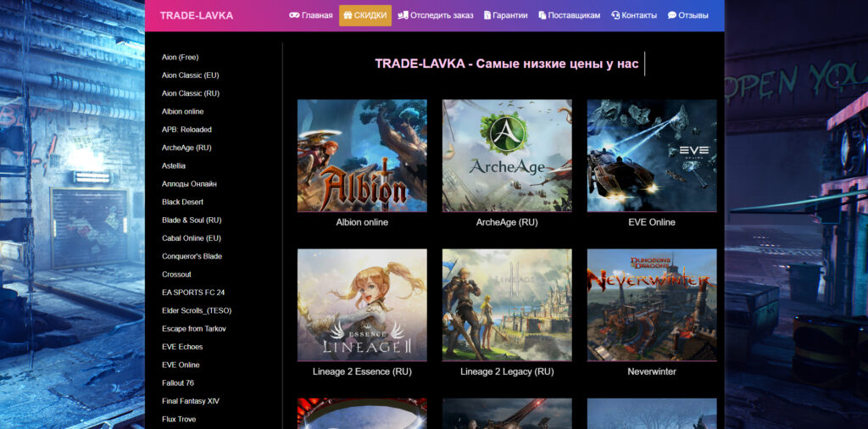Open the EVE spaceship cover image
The image size is (868, 429).
tap(652, 155)
